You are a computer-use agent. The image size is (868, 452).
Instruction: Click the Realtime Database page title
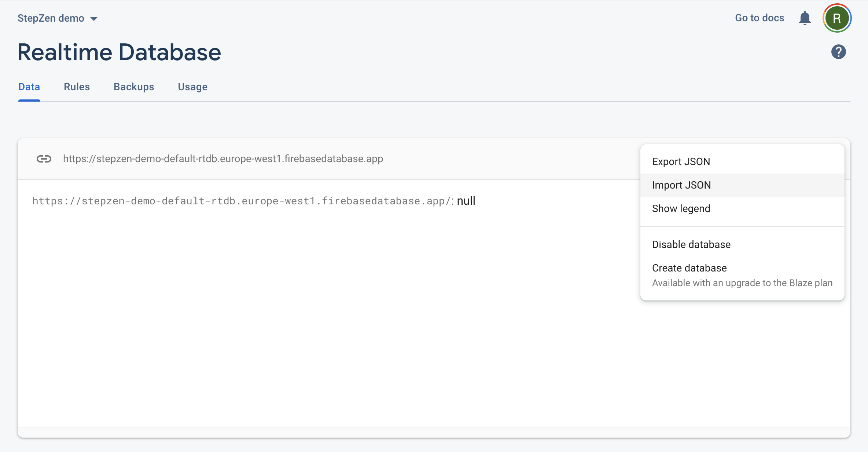pyautogui.click(x=119, y=52)
